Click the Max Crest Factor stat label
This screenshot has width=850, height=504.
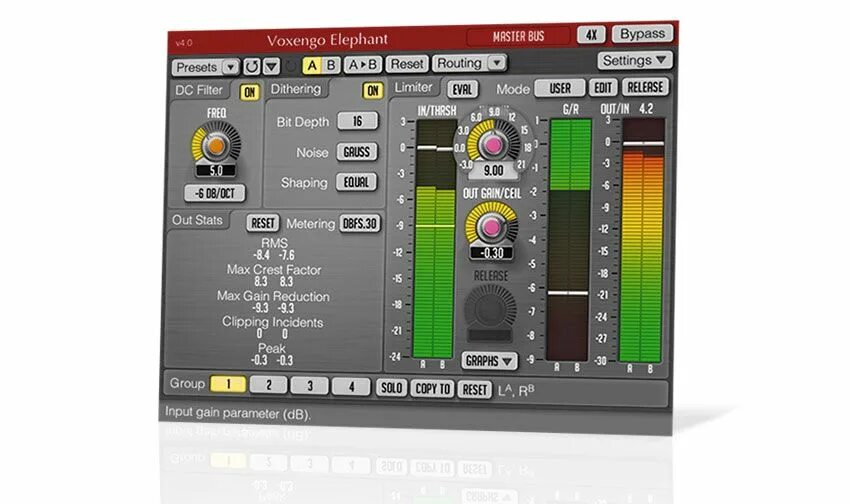(x=274, y=270)
